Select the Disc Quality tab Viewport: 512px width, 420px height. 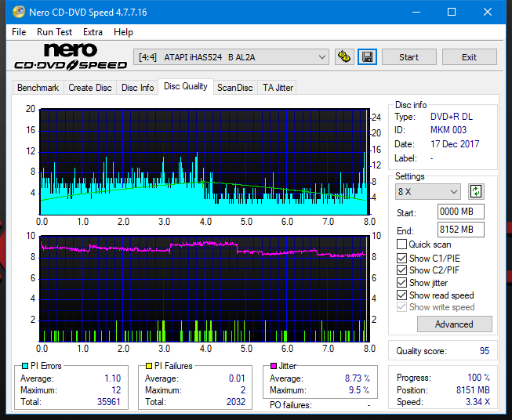pyautogui.click(x=186, y=86)
